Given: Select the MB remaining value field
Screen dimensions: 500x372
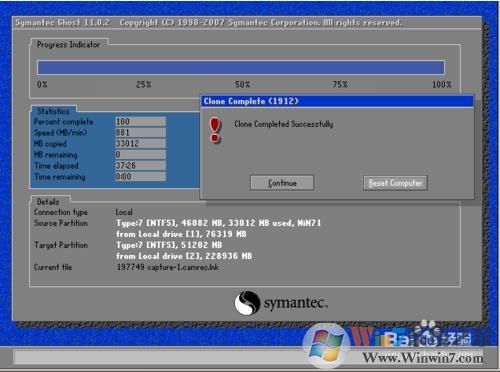Looking at the screenshot, I should click(x=140, y=154).
